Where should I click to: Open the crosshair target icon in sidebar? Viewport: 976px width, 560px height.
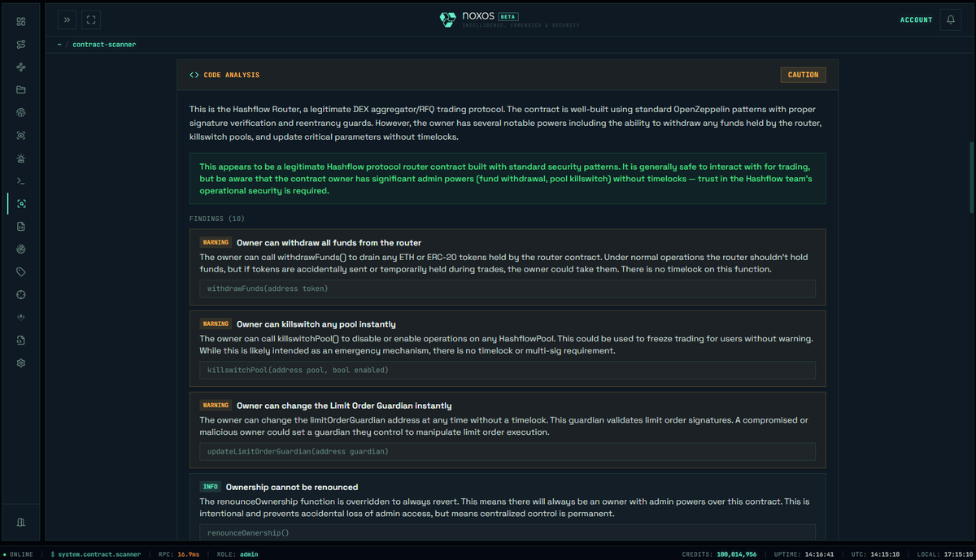(21, 294)
